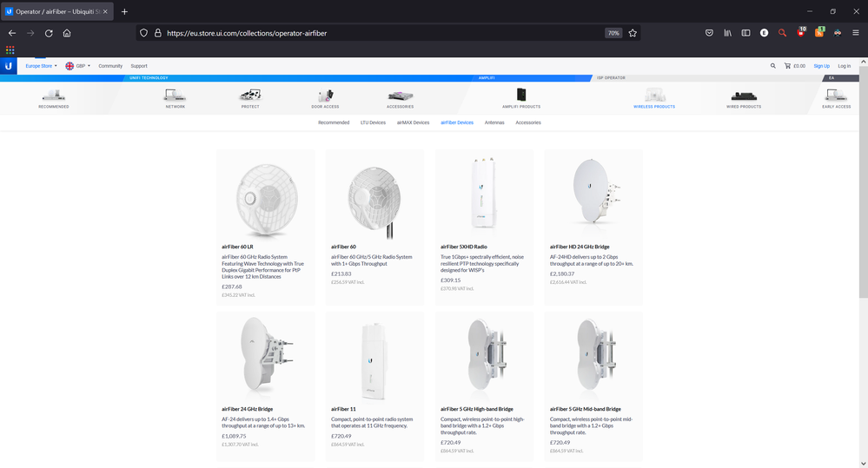Open the airFiber 5XHD Radio product title
Viewport: 868px width, 468px height.
464,247
